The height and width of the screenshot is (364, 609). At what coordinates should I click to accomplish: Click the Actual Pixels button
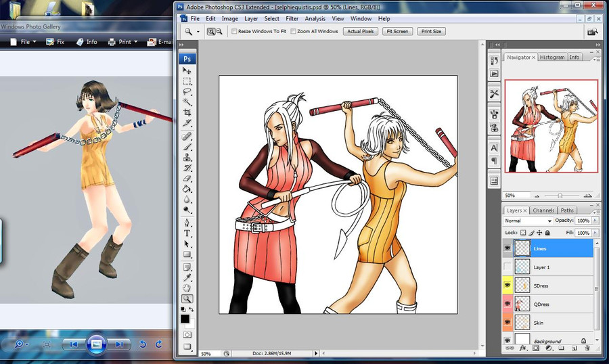[x=361, y=32]
